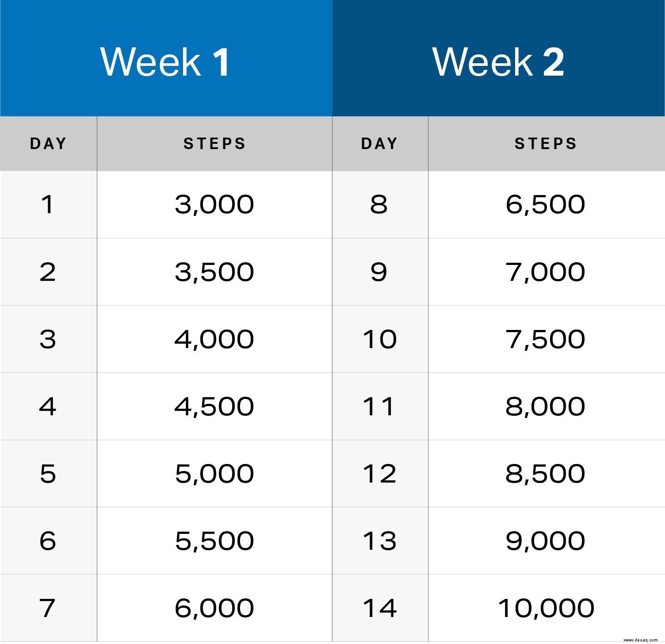Select day 14 cell

[380, 608]
